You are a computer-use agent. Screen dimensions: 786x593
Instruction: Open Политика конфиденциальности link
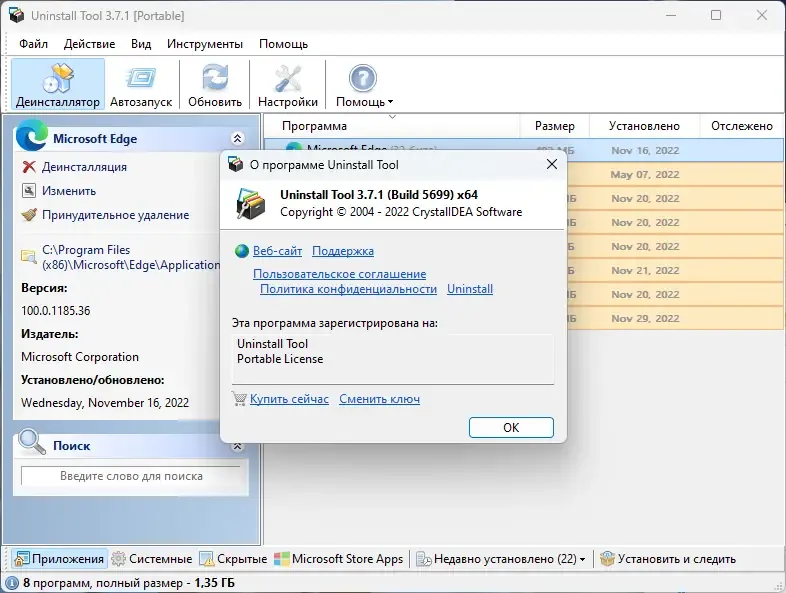click(348, 289)
